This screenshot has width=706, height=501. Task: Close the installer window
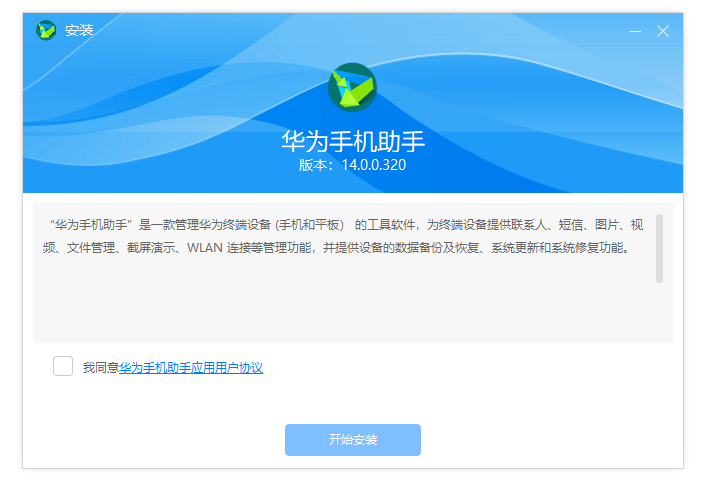tap(663, 31)
